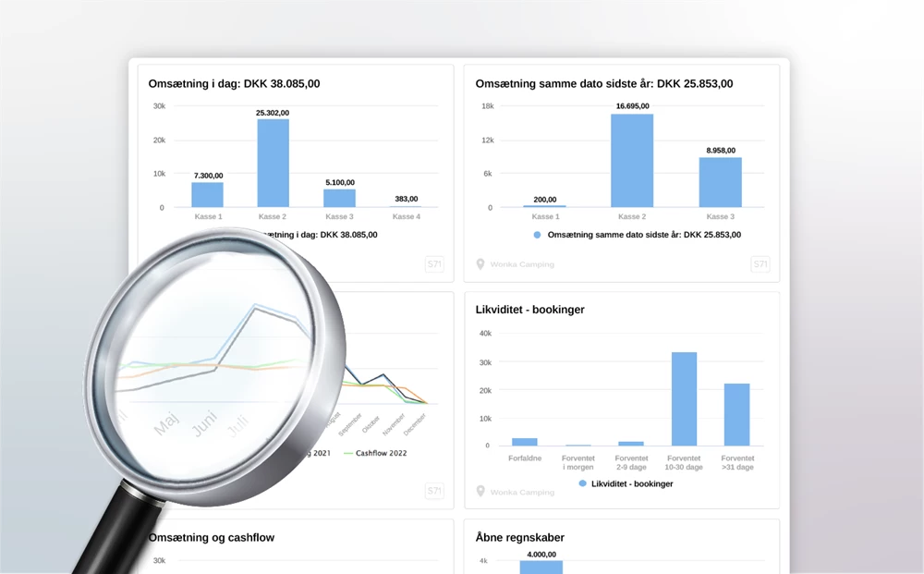924x574 pixels.
Task: Open the Omsætning og cashflow card title
Action: (212, 537)
